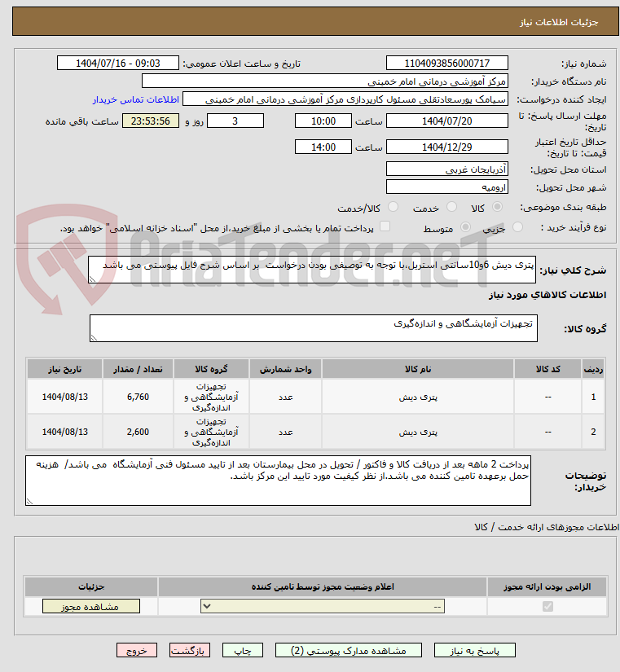620x672 pixels.
Task: Select the خدمت radio button
Action: 451,207
